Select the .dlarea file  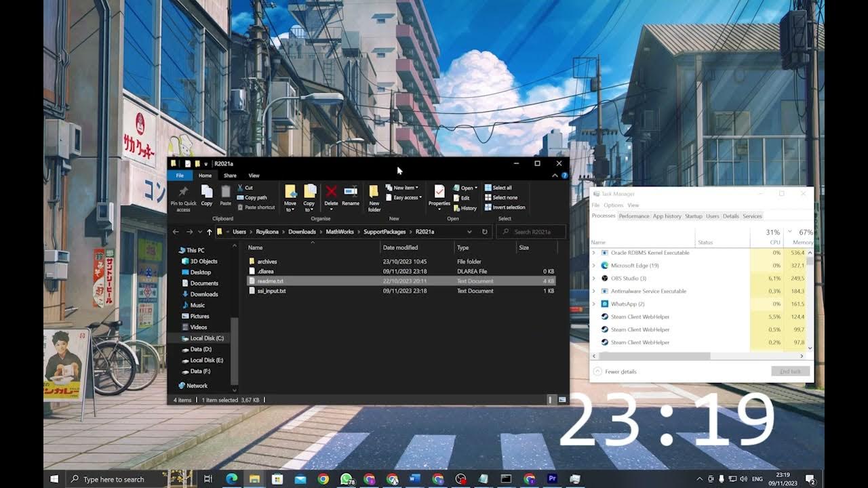[x=402, y=271]
